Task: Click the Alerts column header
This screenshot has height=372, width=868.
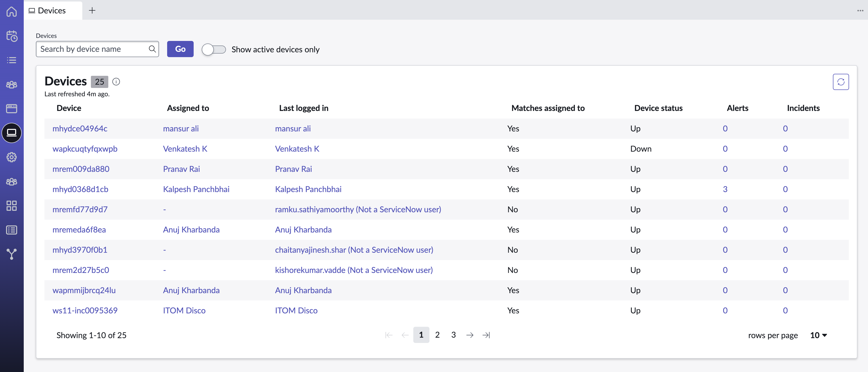Action: click(x=737, y=108)
